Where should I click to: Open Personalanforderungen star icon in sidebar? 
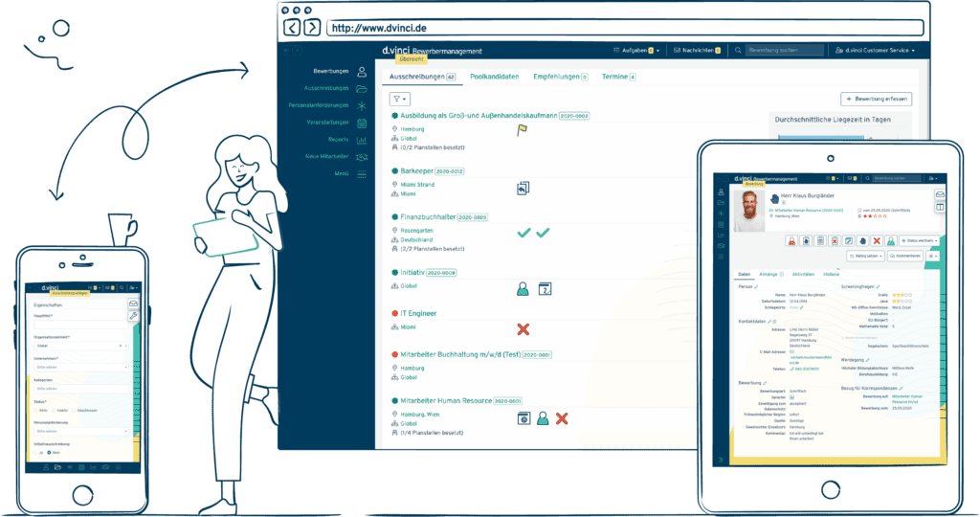361,105
